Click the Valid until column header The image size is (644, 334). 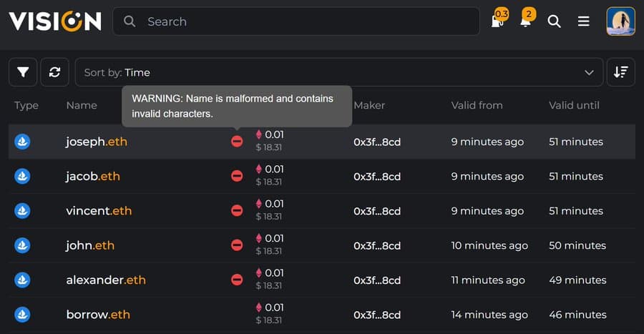574,105
